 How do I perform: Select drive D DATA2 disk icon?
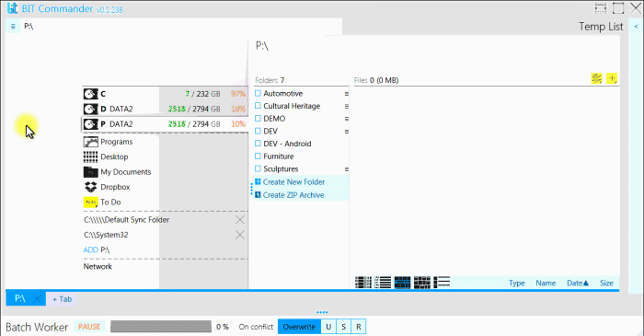tap(90, 109)
